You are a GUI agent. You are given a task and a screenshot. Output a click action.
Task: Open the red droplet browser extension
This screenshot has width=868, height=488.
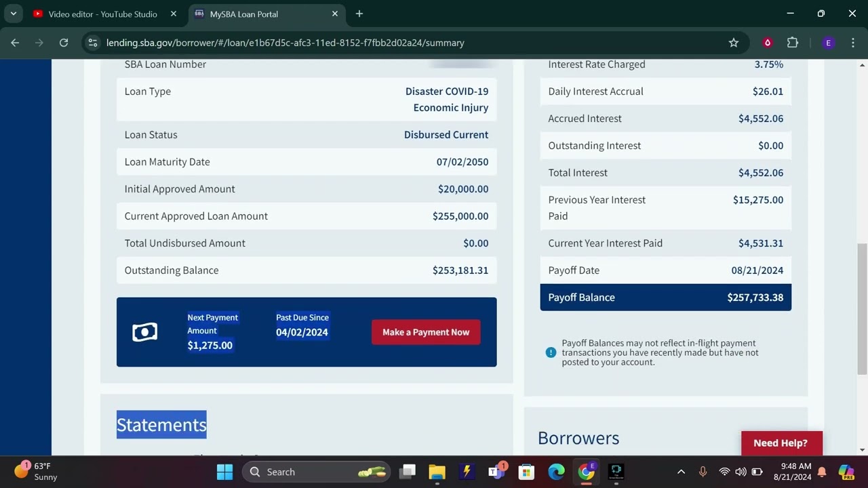click(768, 43)
